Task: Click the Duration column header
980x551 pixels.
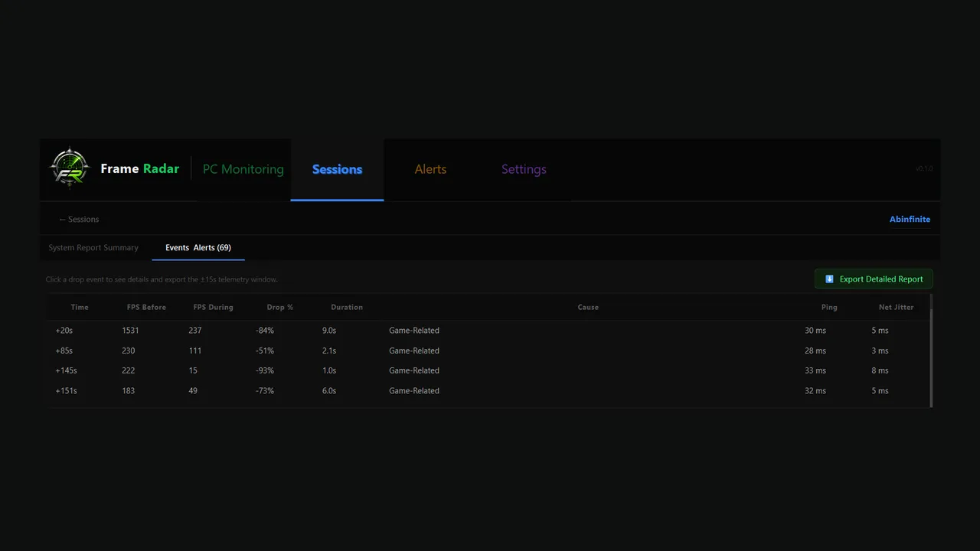Action: (x=347, y=308)
